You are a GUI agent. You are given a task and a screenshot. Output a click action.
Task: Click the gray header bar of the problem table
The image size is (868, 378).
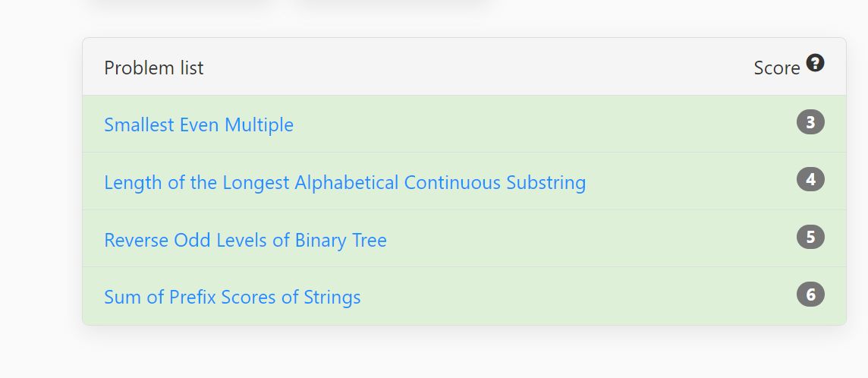464,67
